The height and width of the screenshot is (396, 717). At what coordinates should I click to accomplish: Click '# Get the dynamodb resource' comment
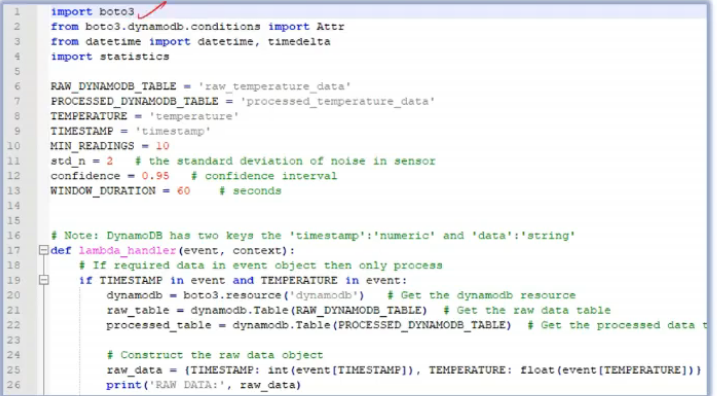482,295
